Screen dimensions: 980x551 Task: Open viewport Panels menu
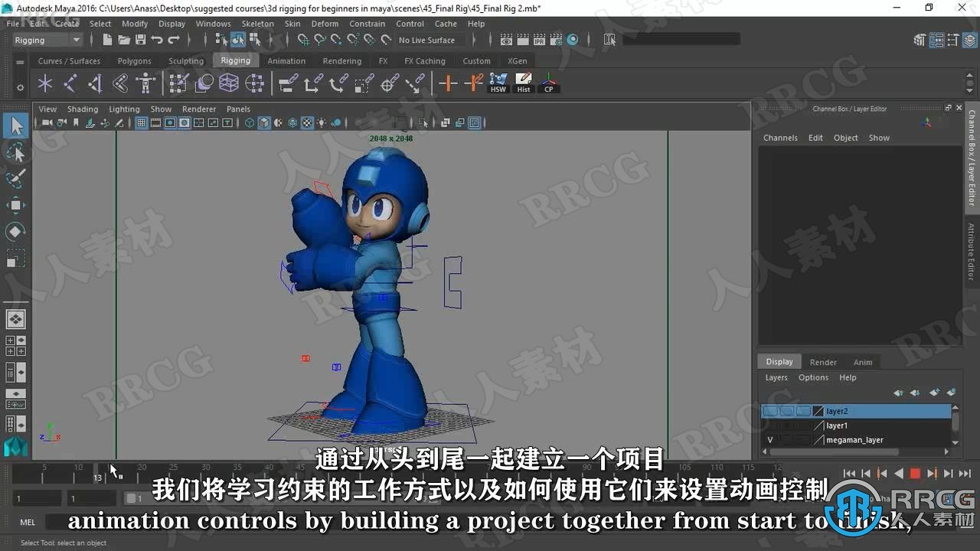[238, 109]
